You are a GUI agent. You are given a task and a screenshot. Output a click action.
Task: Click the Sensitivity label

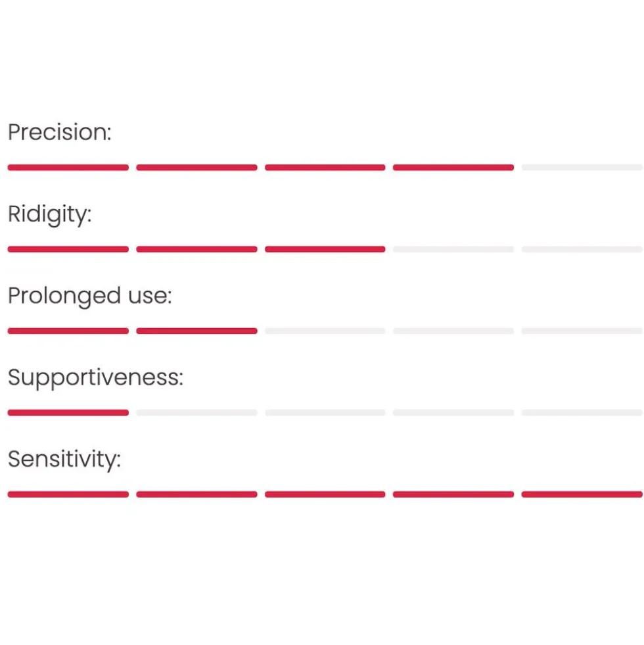click(64, 460)
